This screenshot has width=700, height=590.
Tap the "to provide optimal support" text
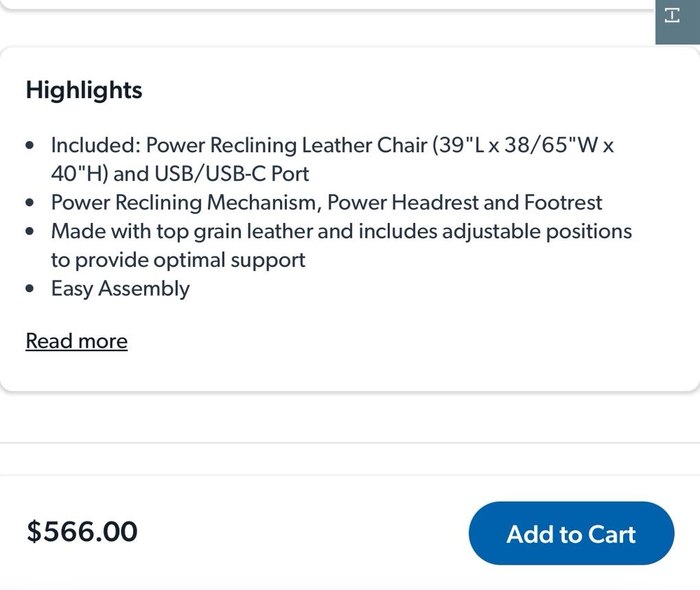coord(178,260)
